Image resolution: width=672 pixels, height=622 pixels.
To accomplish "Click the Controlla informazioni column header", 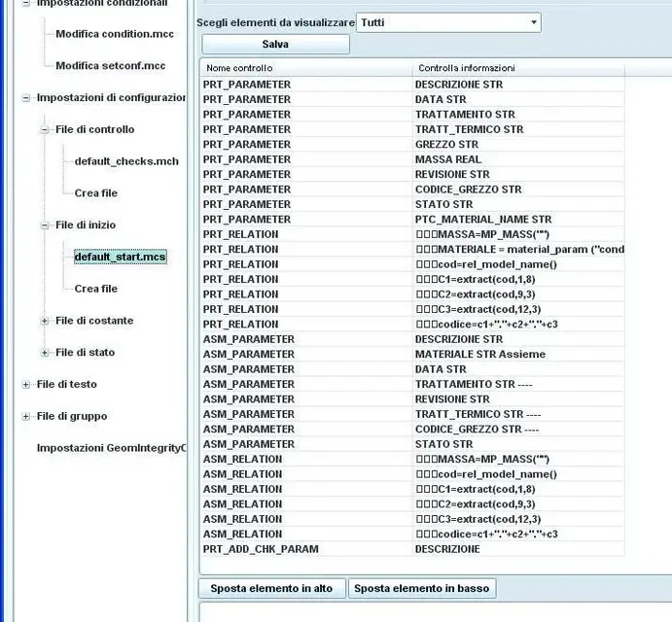I will [518, 68].
